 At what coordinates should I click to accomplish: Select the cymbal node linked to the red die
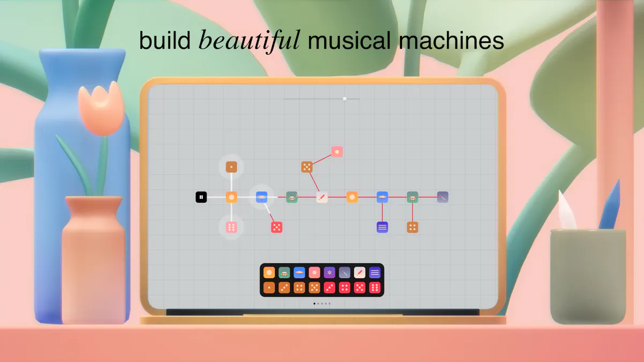coord(261,197)
